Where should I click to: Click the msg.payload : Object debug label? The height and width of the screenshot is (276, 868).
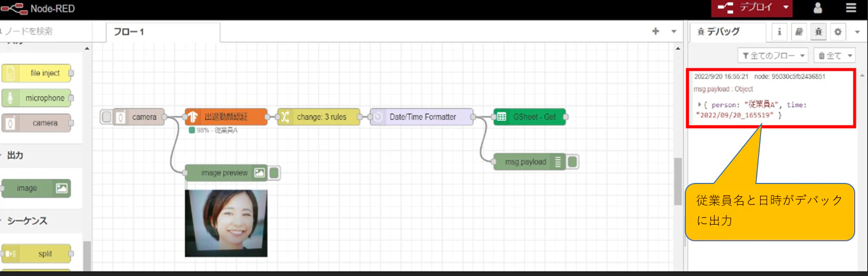pyautogui.click(x=723, y=89)
